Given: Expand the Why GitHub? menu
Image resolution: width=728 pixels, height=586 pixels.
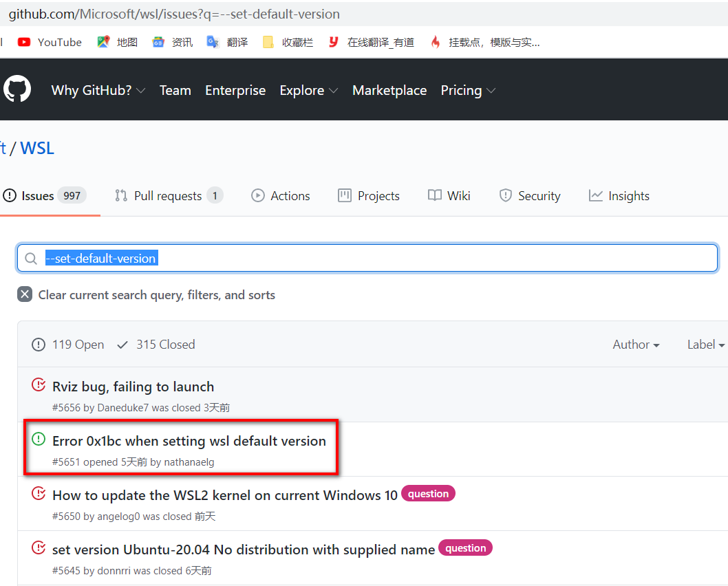Looking at the screenshot, I should 98,90.
